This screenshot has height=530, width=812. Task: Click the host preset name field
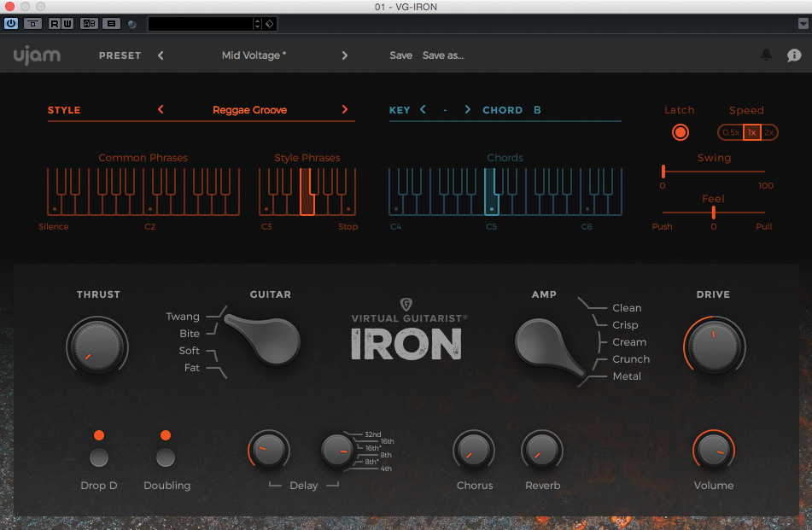click(x=201, y=24)
